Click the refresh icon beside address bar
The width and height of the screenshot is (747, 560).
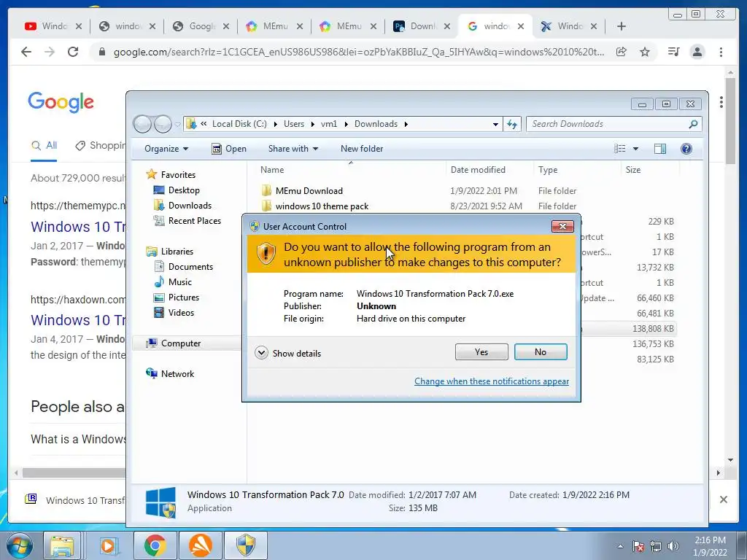[512, 124]
